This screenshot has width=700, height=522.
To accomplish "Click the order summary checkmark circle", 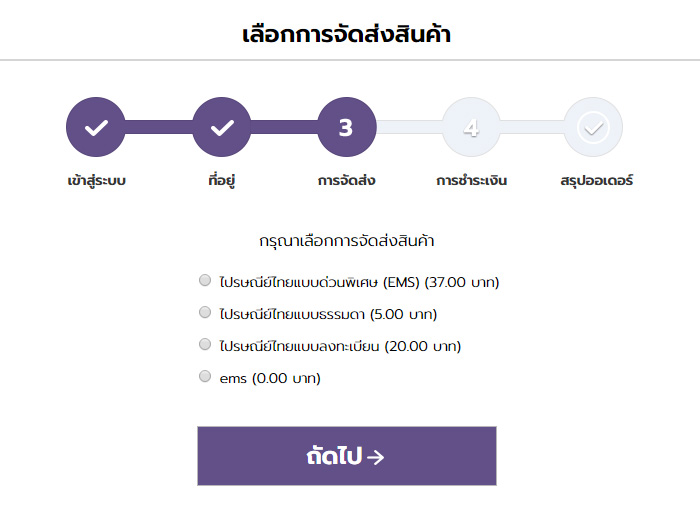I will point(594,128).
